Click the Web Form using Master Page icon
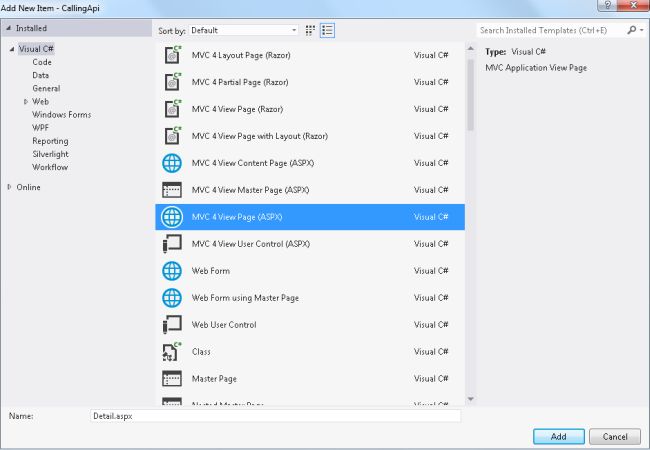This screenshot has height=450, width=650. tap(172, 298)
